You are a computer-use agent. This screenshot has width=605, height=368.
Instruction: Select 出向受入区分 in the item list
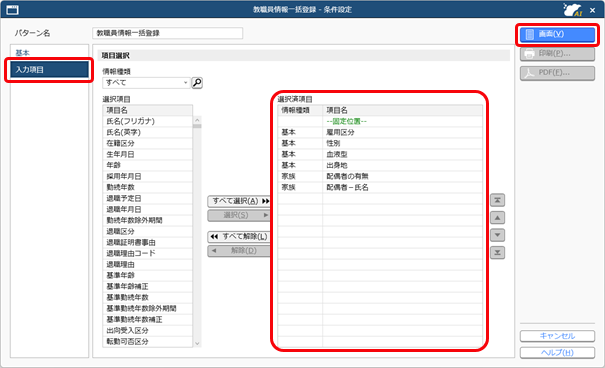(x=147, y=331)
